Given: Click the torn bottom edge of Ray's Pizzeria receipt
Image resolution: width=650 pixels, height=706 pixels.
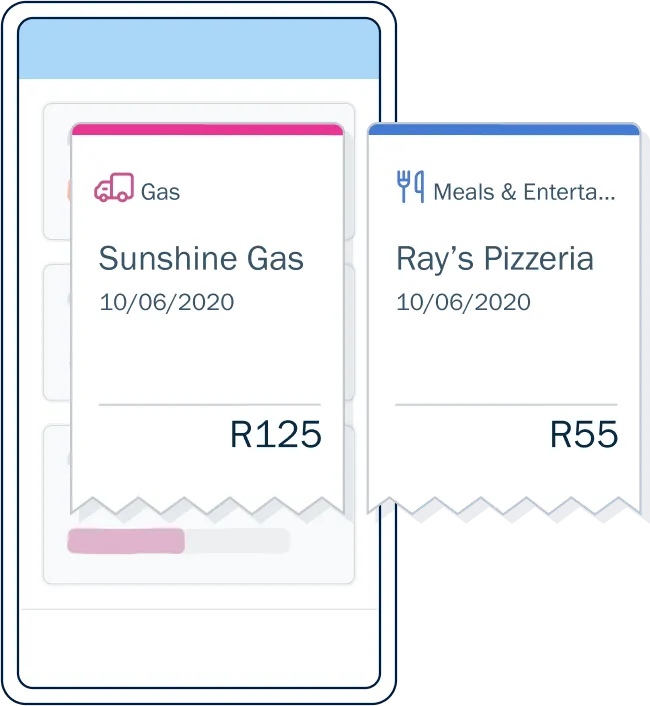Looking at the screenshot, I should 504,503.
